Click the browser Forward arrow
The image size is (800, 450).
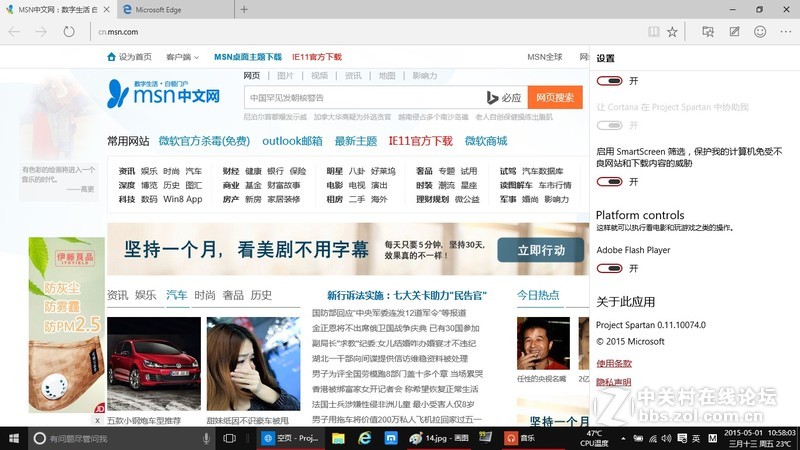pos(41,32)
